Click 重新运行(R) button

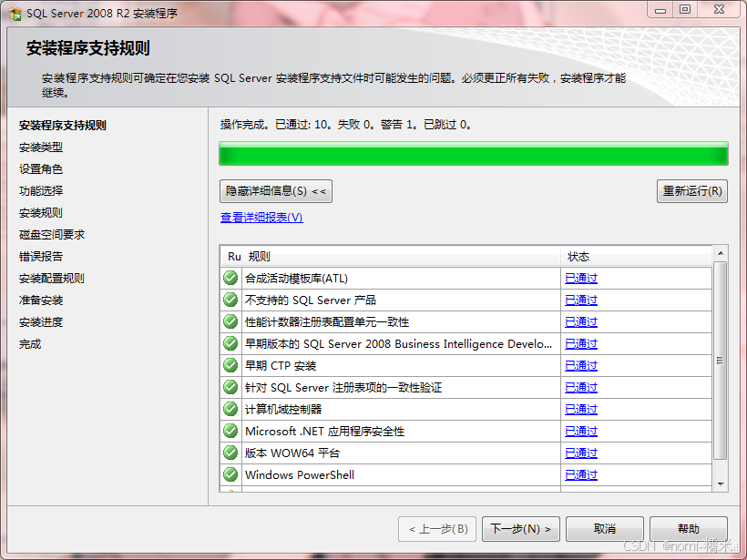pyautogui.click(x=692, y=191)
